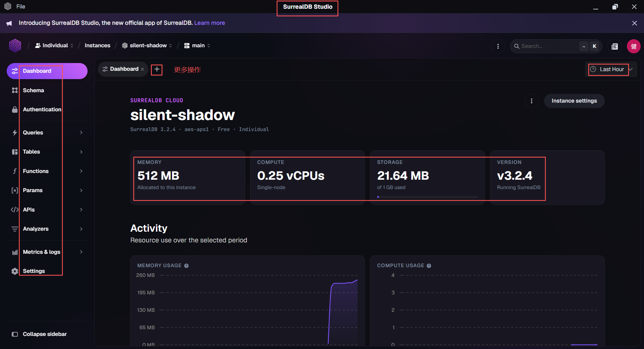Viewport: 644px width, 349px height.
Task: Open APIs in the sidebar
Action: pos(47,210)
